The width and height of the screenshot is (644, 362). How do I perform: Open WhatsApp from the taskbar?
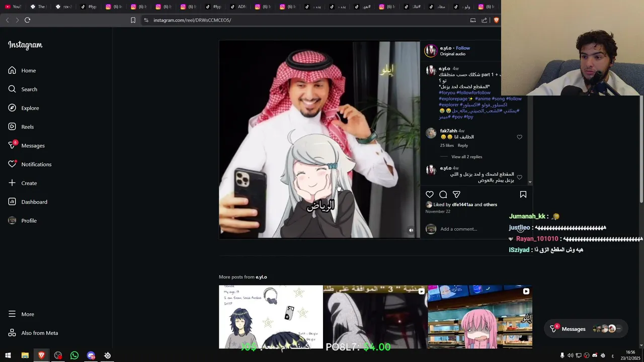(x=74, y=355)
